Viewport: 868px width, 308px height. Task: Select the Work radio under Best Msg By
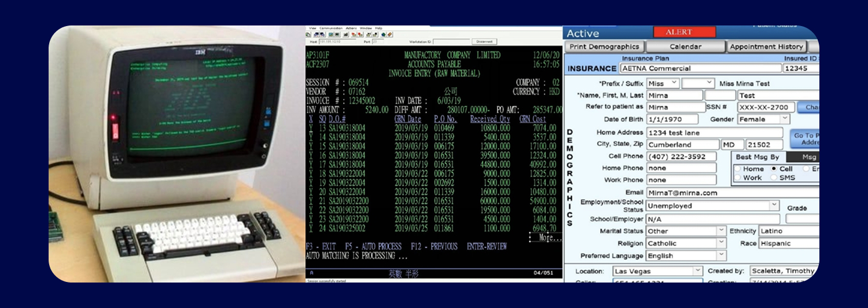[x=737, y=178]
